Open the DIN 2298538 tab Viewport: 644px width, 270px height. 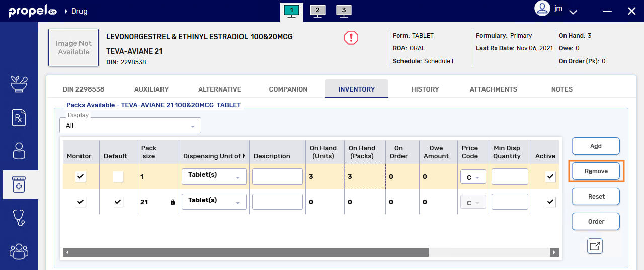[84, 89]
